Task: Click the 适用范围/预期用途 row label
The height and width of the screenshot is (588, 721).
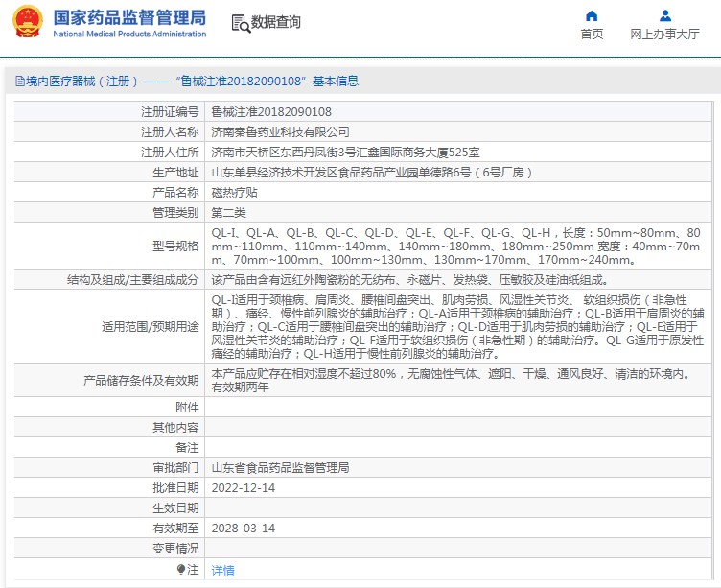Action: coord(150,327)
